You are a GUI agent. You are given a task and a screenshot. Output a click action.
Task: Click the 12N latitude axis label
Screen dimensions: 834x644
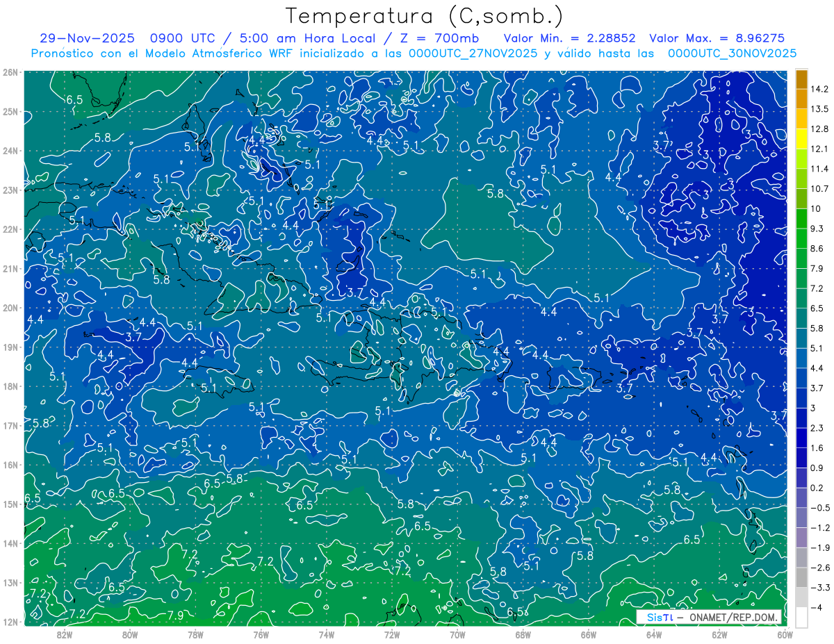(x=10, y=622)
